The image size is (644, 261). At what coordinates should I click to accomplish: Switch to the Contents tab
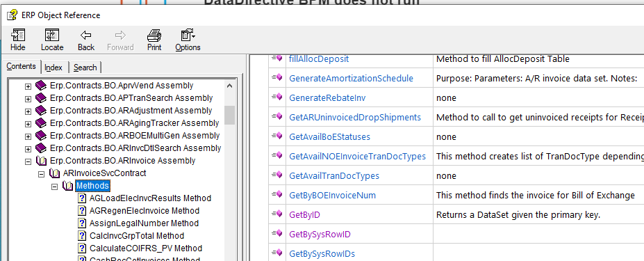[x=22, y=67]
